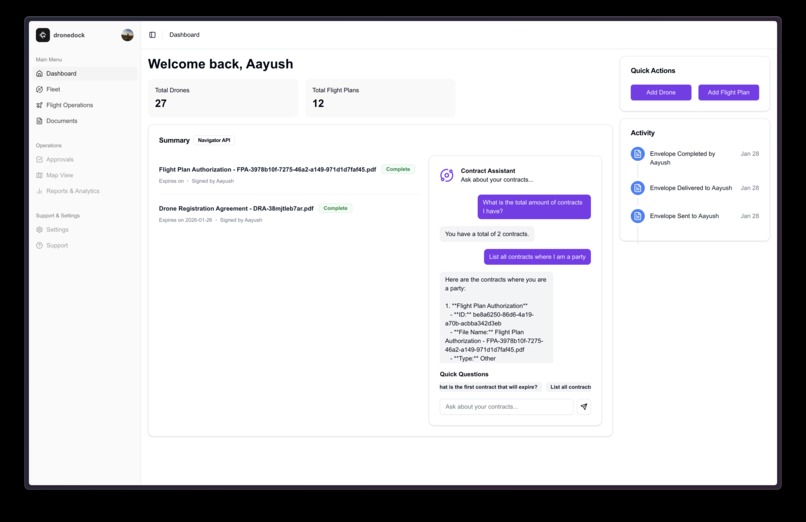The height and width of the screenshot is (522, 806).
Task: Click the Summary heading
Action: click(174, 140)
